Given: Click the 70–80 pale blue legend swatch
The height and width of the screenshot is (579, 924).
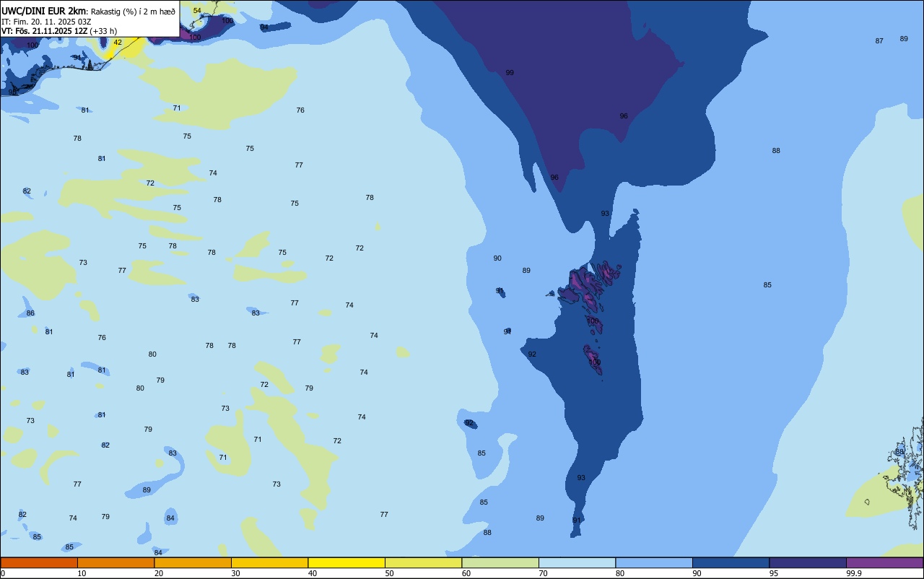Looking at the screenshot, I should click(x=577, y=562).
